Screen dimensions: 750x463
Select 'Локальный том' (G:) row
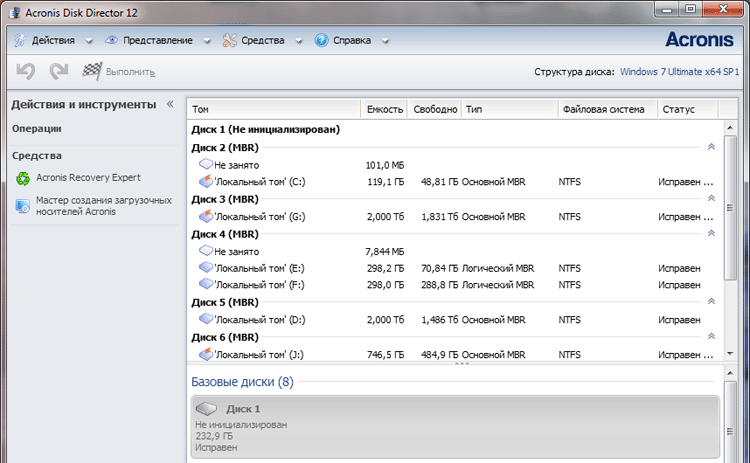click(x=454, y=217)
